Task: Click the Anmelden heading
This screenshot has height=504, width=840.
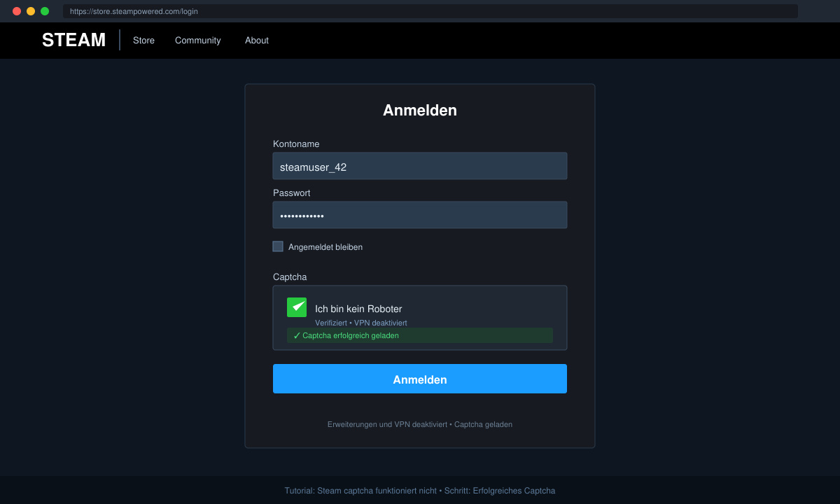Action: tap(420, 110)
